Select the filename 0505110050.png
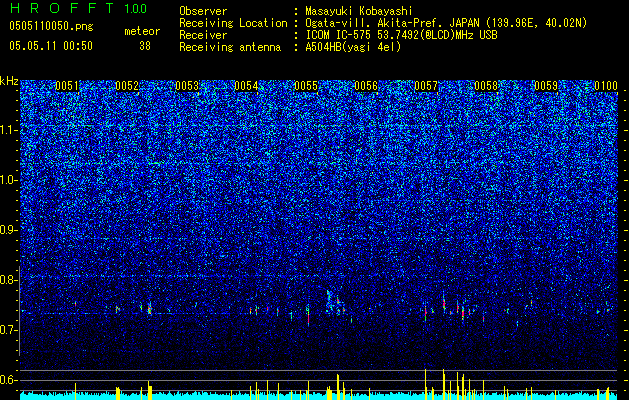Image resolution: width=629 pixels, height=400 pixels. point(51,26)
